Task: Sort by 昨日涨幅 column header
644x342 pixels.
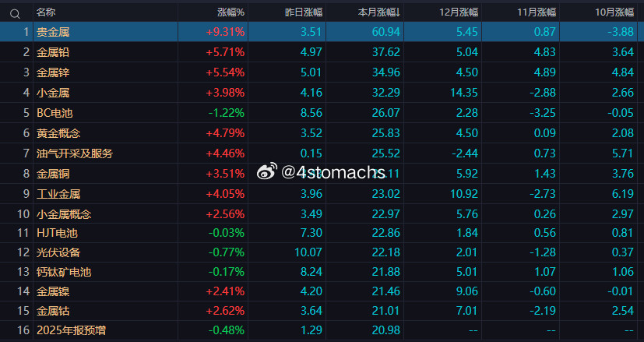Action: click(x=304, y=12)
